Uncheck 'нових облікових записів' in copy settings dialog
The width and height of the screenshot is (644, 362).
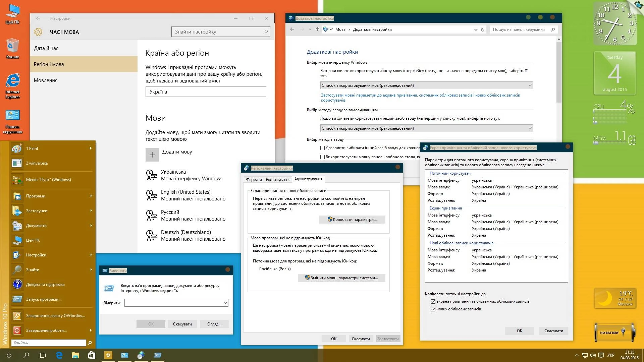pyautogui.click(x=434, y=309)
